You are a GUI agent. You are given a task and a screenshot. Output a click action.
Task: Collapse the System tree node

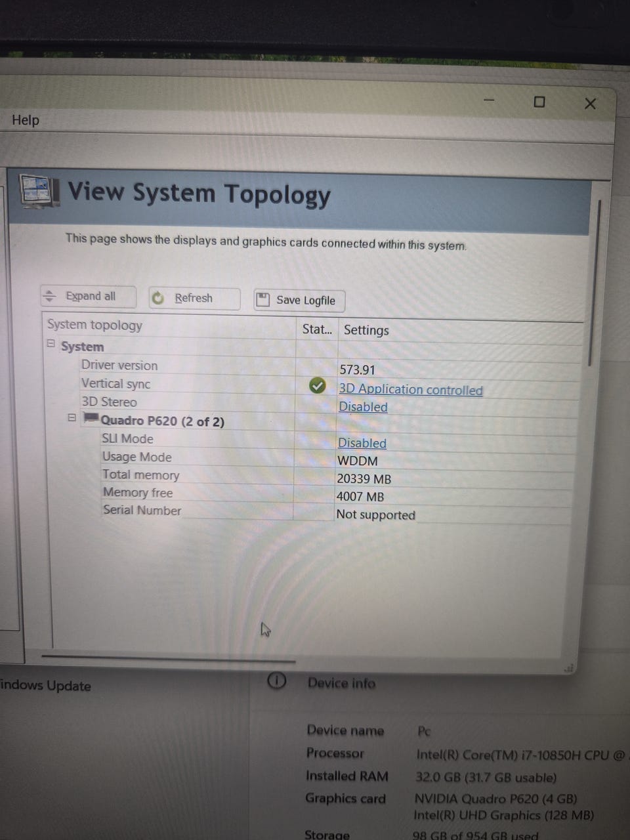tap(51, 343)
